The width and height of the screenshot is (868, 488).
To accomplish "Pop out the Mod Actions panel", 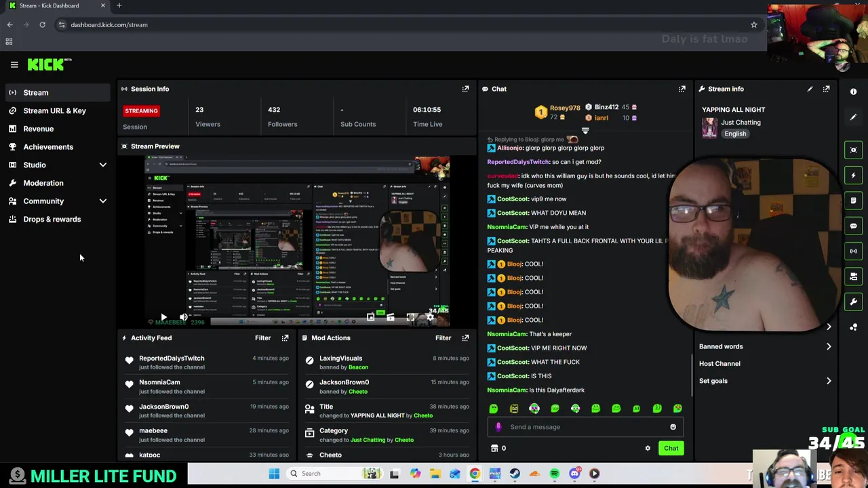I will [465, 338].
